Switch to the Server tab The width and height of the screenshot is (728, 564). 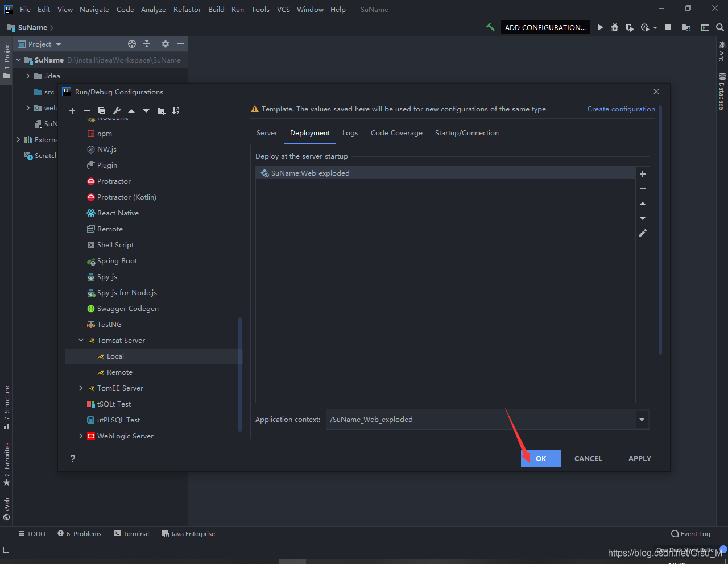[x=267, y=133]
